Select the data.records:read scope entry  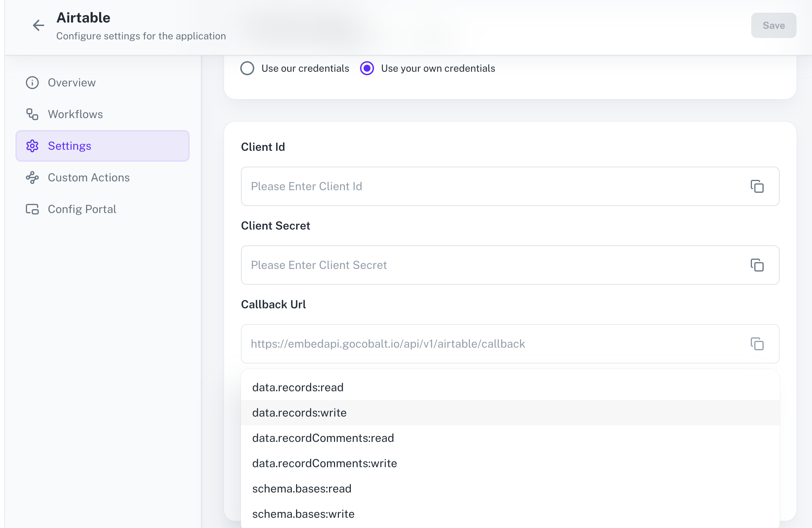[x=297, y=387]
